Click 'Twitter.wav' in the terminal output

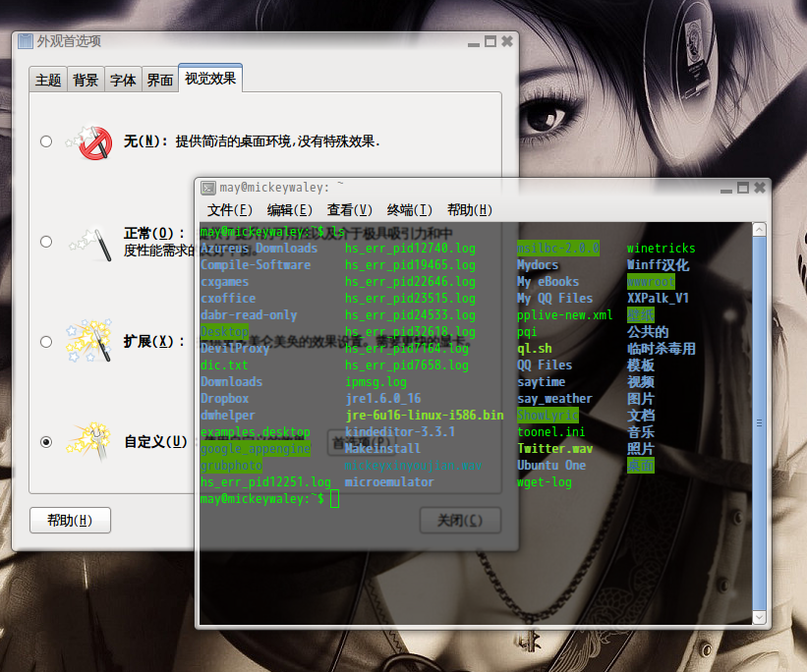[554, 449]
